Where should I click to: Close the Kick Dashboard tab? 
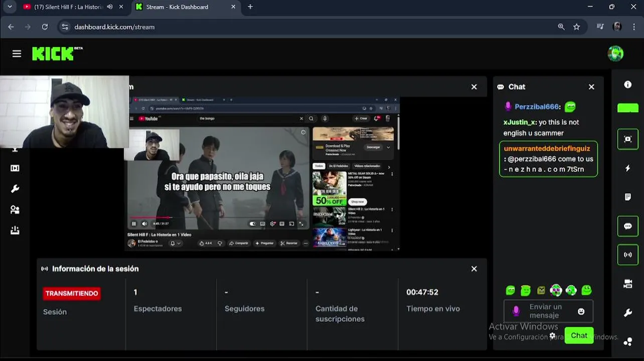pos(233,7)
